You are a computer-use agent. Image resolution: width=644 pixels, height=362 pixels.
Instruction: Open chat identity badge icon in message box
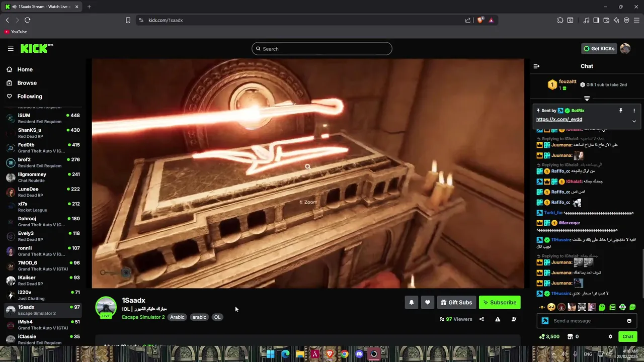coord(545,321)
